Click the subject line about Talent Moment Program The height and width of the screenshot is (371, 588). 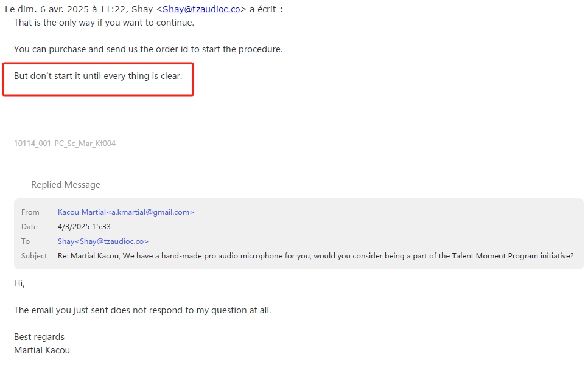315,256
